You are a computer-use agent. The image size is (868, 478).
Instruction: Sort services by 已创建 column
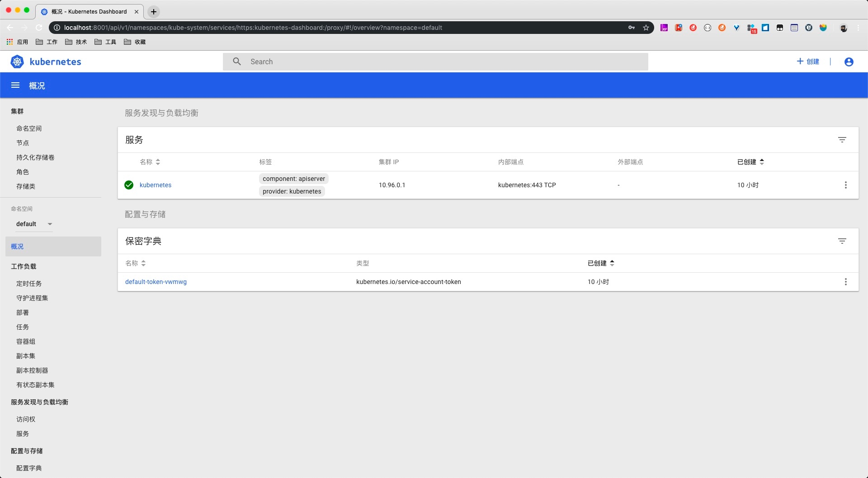(x=750, y=162)
